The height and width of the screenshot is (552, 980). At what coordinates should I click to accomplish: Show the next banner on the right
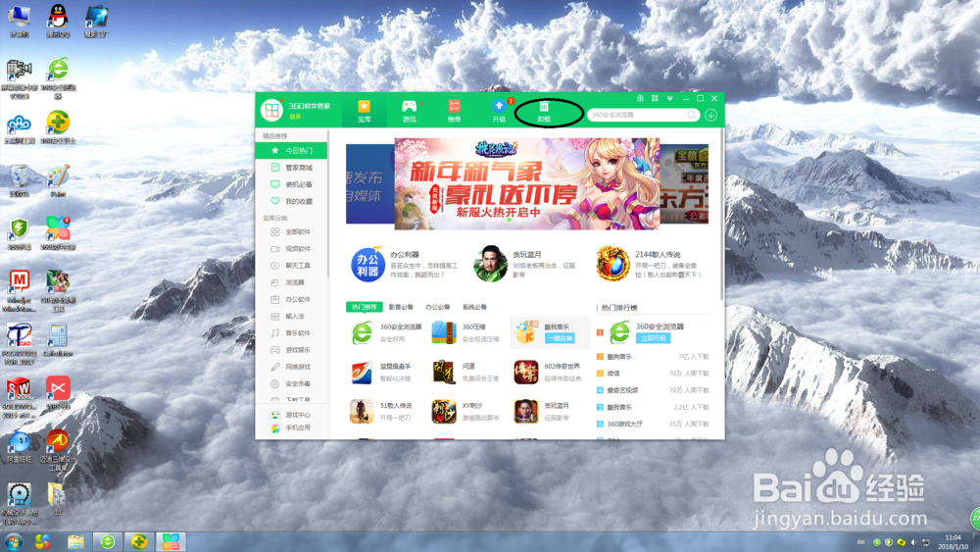click(x=684, y=183)
